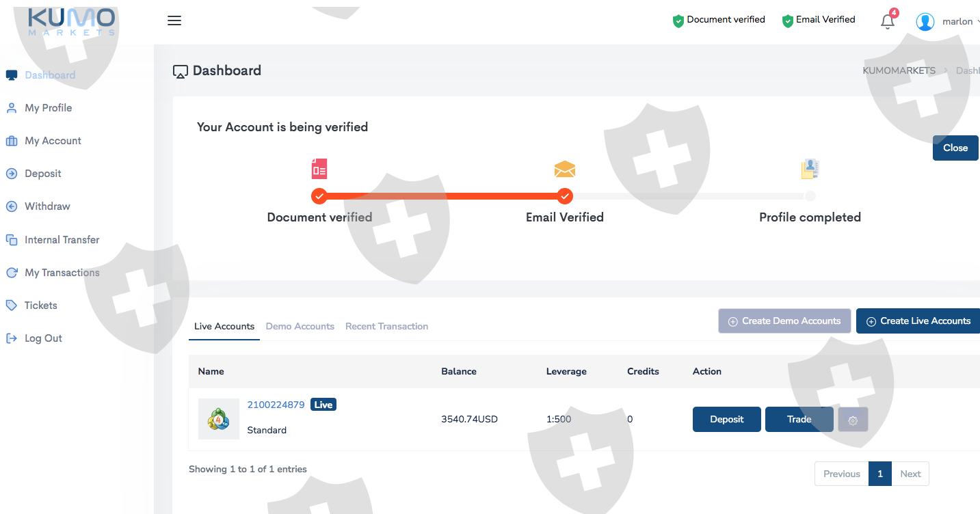Image resolution: width=980 pixels, height=514 pixels.
Task: Open My Profile page
Action: (x=48, y=108)
